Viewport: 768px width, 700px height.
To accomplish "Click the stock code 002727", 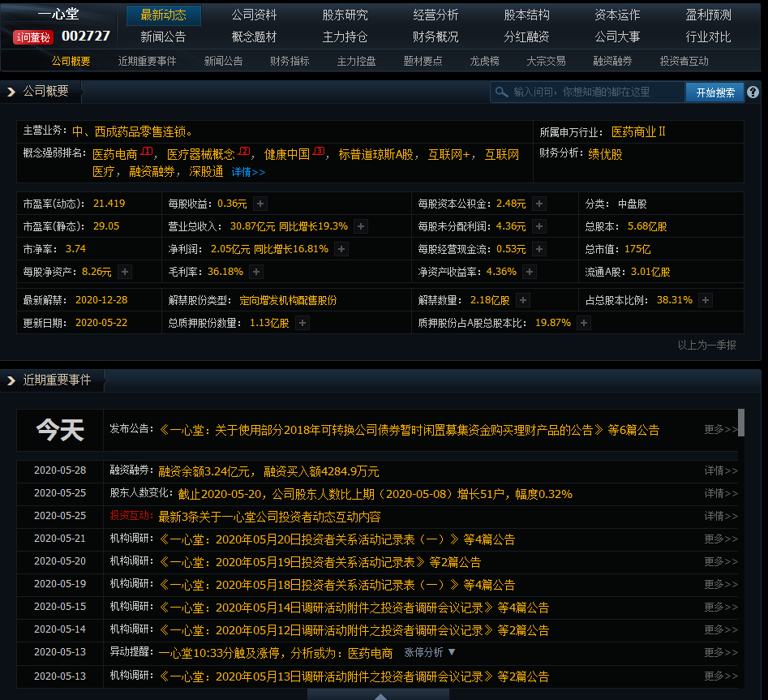I will coord(86,37).
